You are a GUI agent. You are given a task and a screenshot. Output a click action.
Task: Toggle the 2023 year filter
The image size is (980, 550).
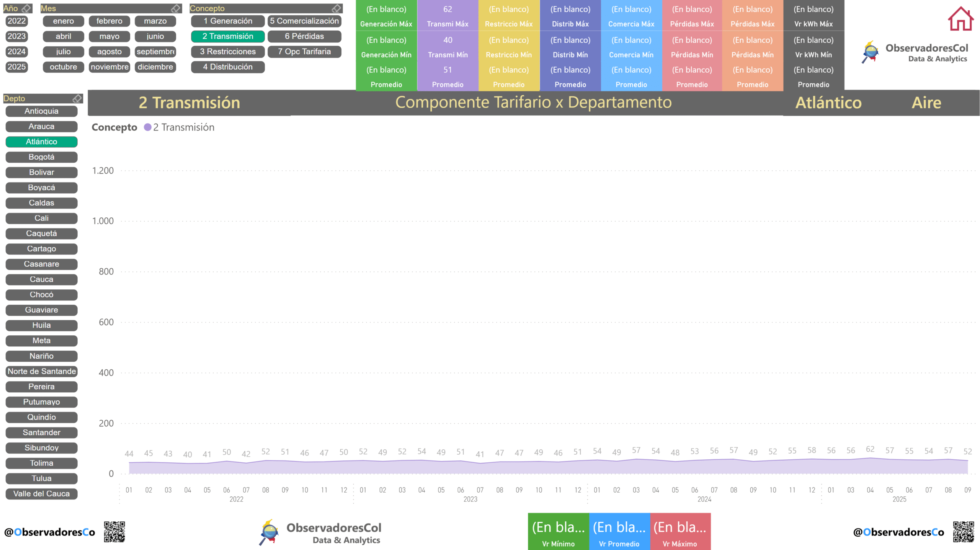tap(16, 36)
